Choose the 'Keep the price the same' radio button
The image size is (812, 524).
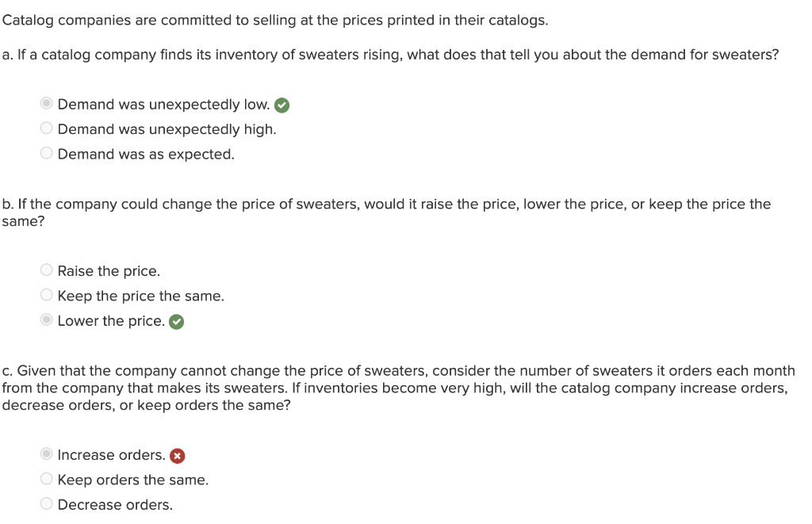pyautogui.click(x=47, y=295)
